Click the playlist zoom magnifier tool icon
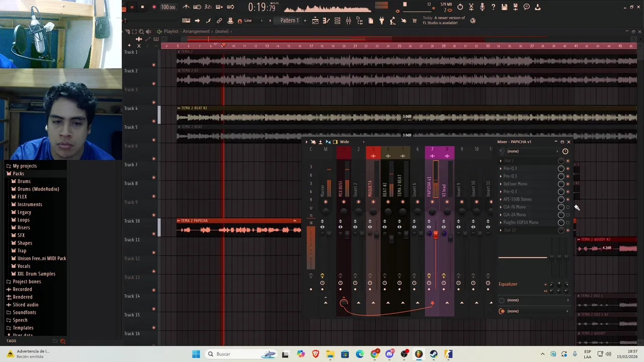The image size is (644, 362). pos(141,31)
